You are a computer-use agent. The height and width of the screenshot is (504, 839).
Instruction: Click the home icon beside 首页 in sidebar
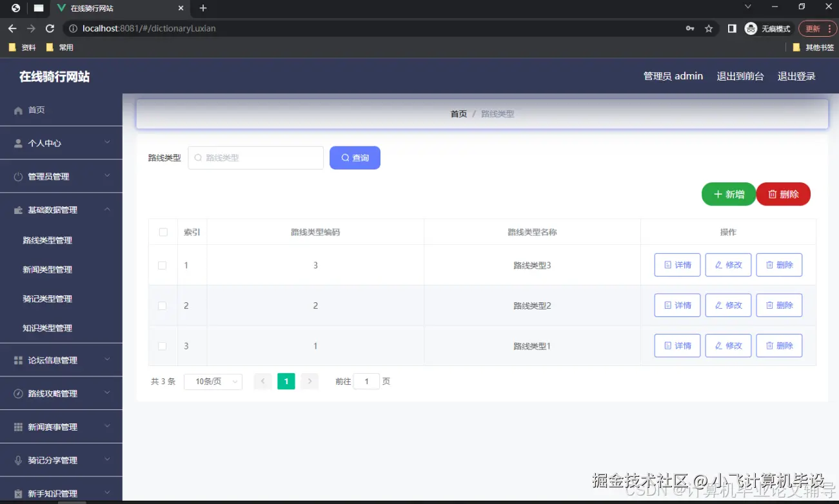18,111
